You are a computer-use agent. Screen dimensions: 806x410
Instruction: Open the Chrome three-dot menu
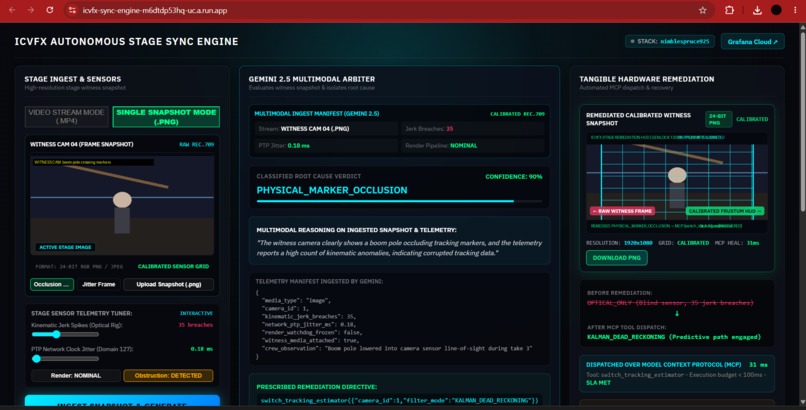coord(795,10)
